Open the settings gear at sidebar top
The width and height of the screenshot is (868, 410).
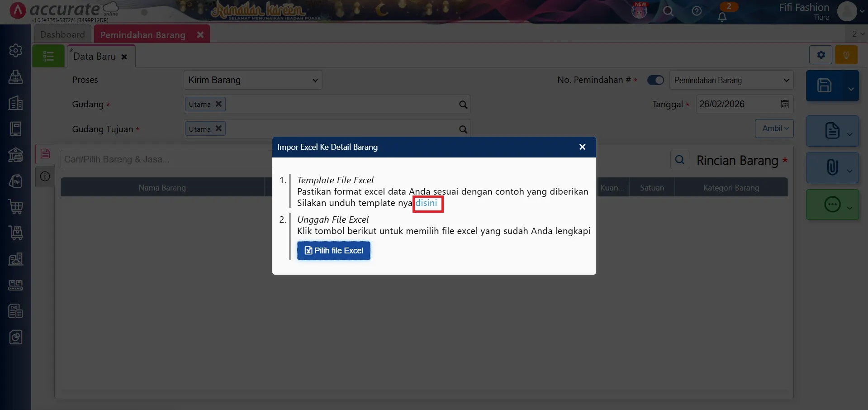(16, 50)
